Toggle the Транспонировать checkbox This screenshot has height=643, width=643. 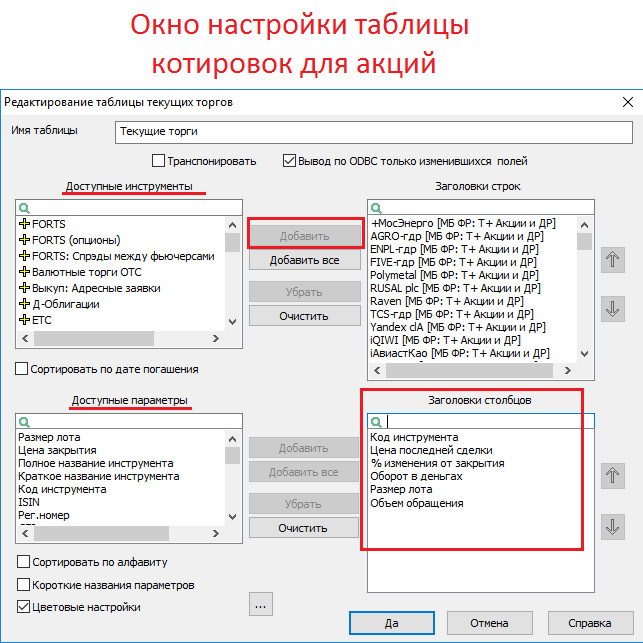click(x=158, y=160)
